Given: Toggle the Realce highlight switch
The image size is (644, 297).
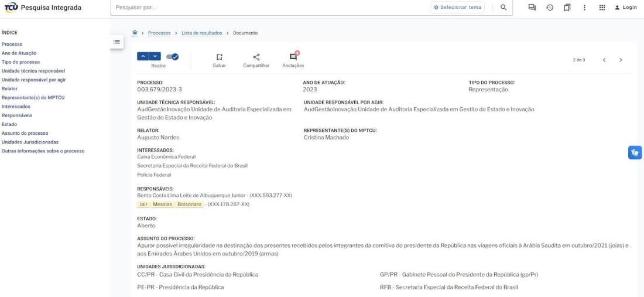Looking at the screenshot, I should [x=173, y=56].
